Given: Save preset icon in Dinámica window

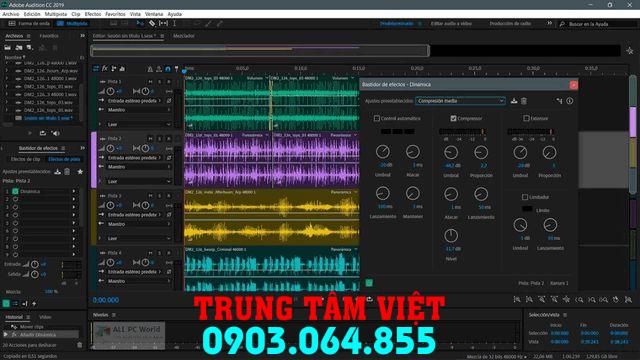Looking at the screenshot, I should point(514,101).
